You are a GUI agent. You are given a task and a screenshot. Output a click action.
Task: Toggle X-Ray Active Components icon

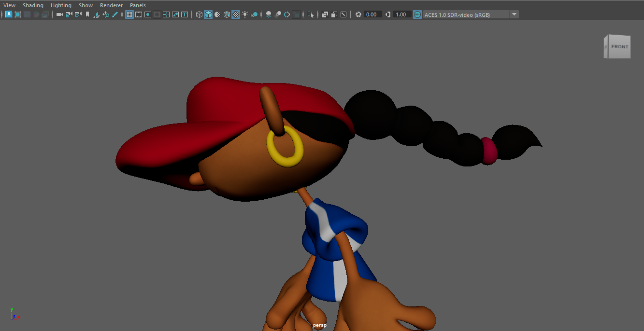(x=334, y=14)
